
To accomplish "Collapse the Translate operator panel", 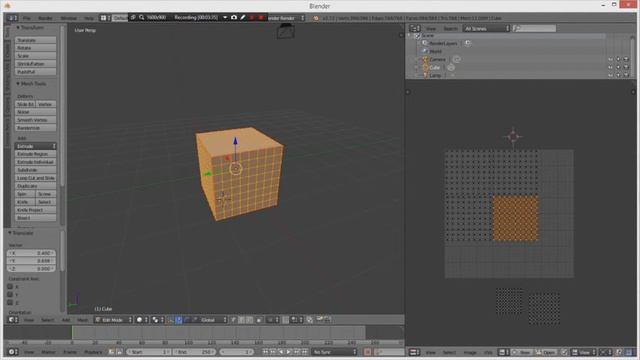I will tap(21, 233).
